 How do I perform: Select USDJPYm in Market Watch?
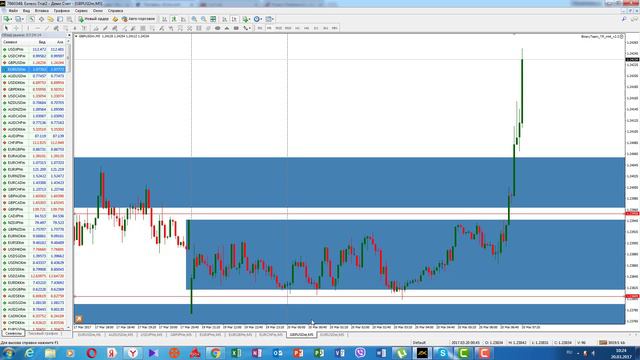click(x=33, y=49)
